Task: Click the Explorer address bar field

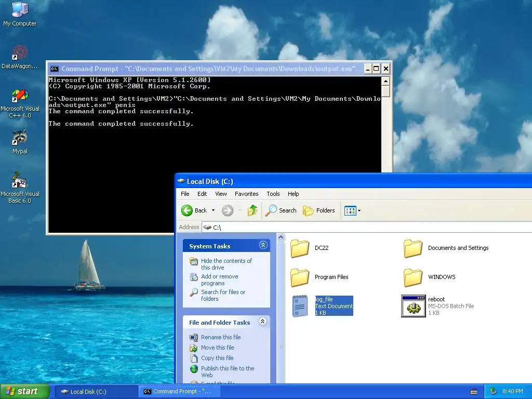Action: point(367,228)
